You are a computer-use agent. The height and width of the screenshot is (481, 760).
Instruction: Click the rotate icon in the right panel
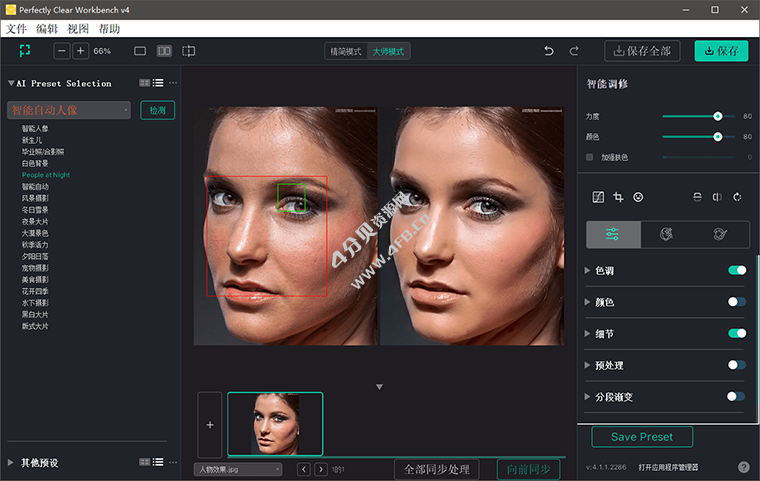[x=737, y=198]
